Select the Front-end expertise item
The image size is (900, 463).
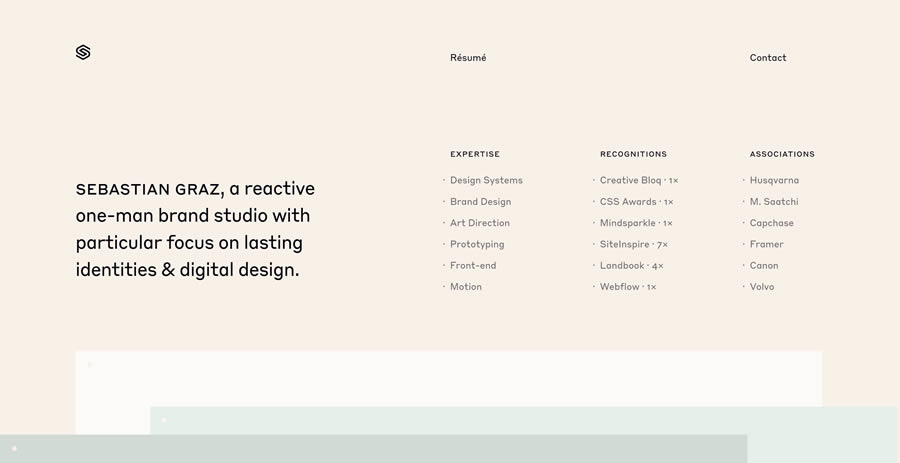click(x=473, y=266)
